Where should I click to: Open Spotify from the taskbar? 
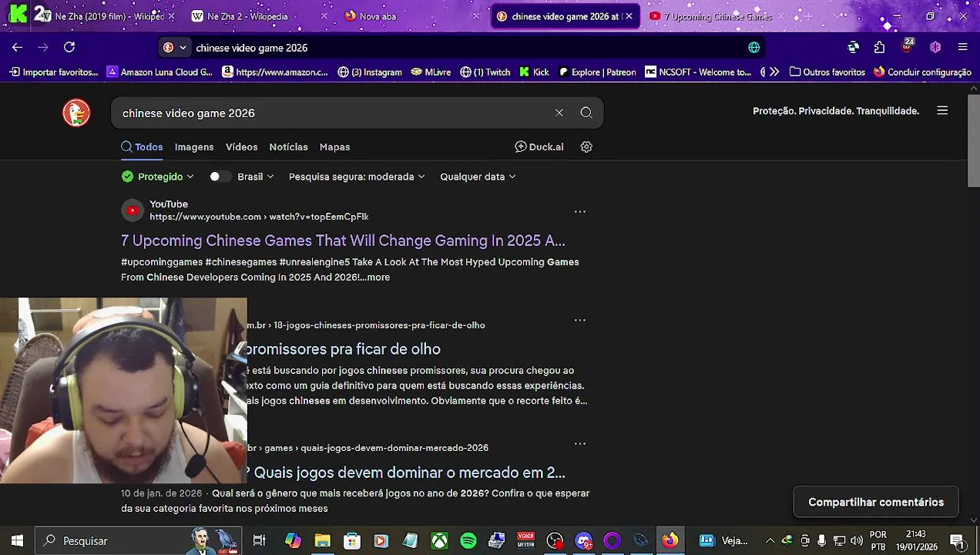tap(468, 540)
